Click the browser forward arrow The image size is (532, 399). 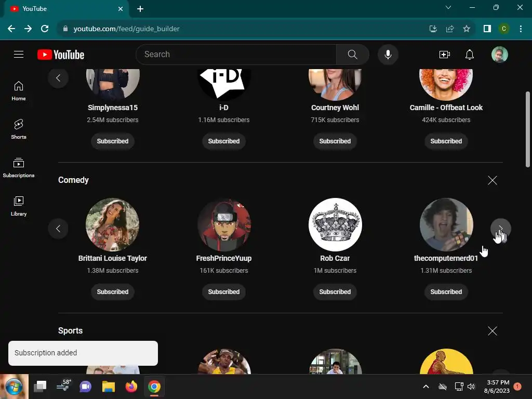click(x=28, y=29)
